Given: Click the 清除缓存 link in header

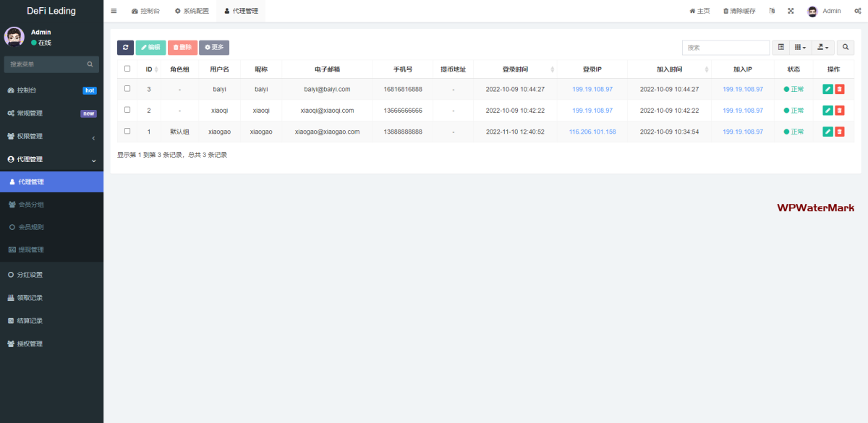Looking at the screenshot, I should tap(739, 11).
